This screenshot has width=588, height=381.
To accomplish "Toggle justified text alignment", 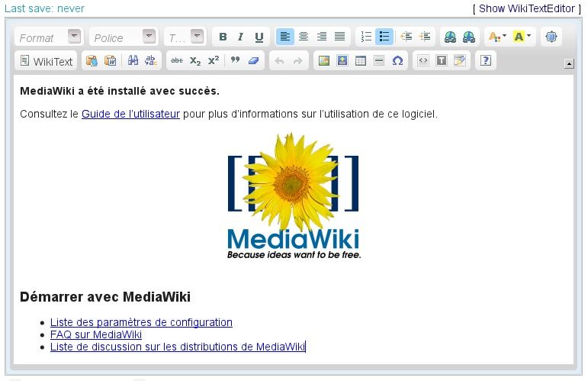I will coord(339,37).
